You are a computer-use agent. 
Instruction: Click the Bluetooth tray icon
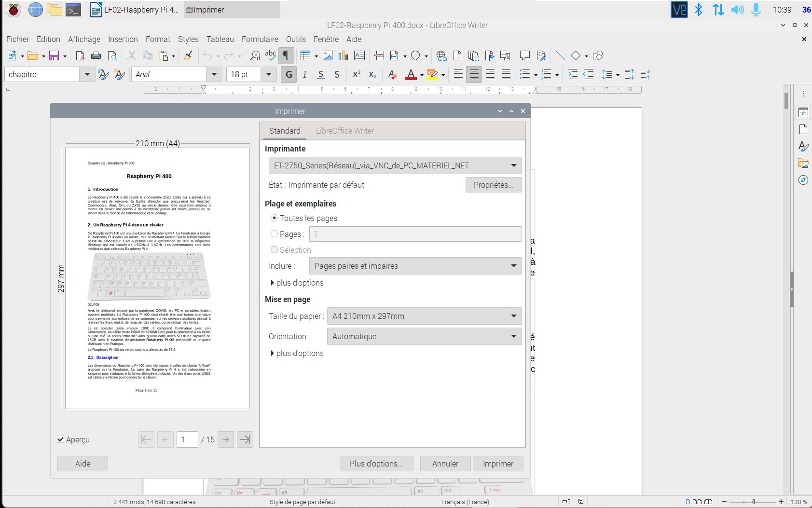click(x=699, y=10)
